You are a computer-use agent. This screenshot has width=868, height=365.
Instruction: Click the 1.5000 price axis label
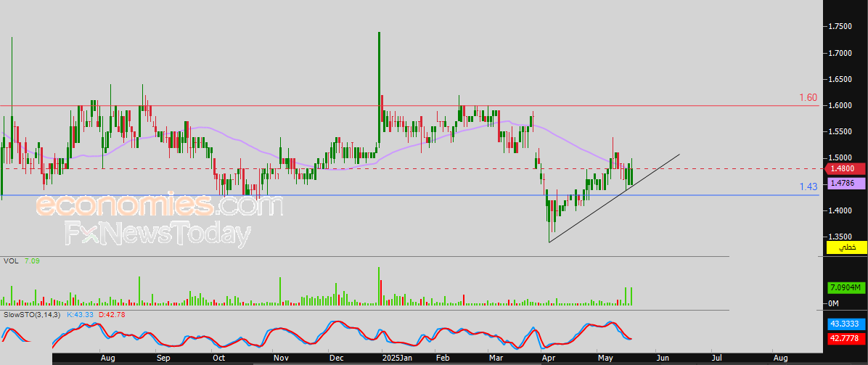tap(840, 158)
